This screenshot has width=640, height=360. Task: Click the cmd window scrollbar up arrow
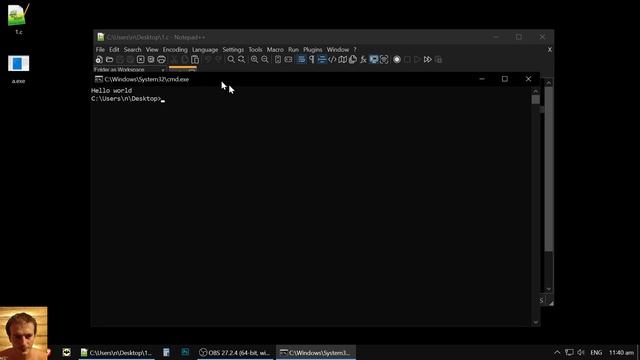(x=536, y=91)
